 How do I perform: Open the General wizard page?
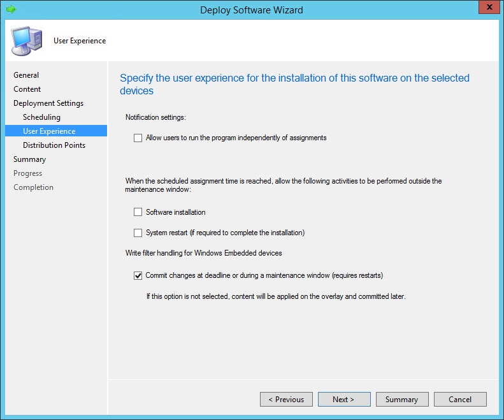[26, 75]
